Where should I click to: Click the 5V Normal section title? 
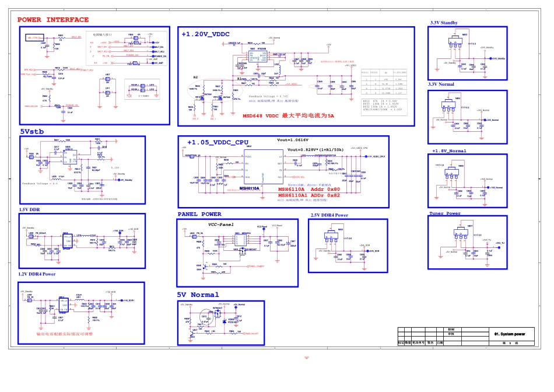click(198, 295)
